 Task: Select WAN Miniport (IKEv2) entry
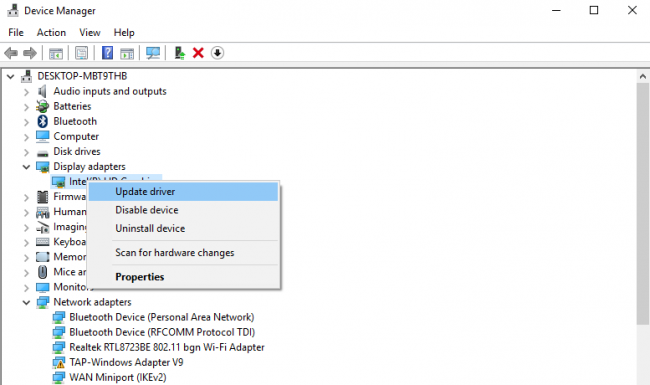[x=118, y=378]
